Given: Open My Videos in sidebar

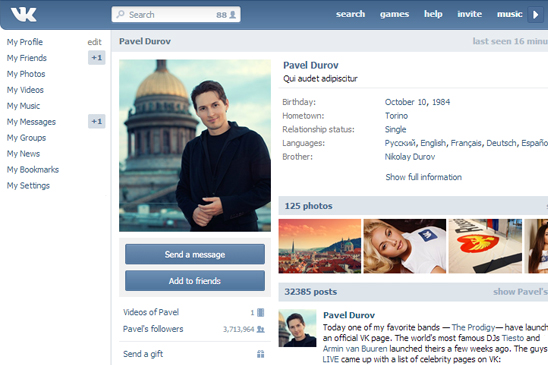Looking at the screenshot, I should tap(25, 90).
